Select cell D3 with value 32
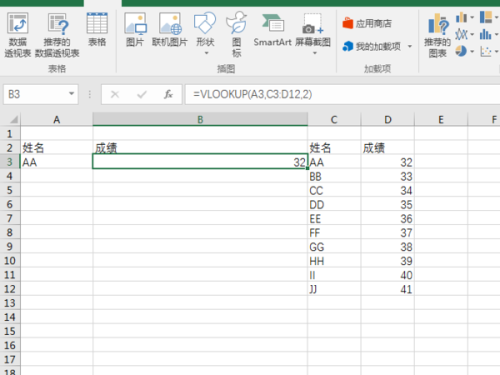Viewport: 500px width, 375px height. click(388, 162)
